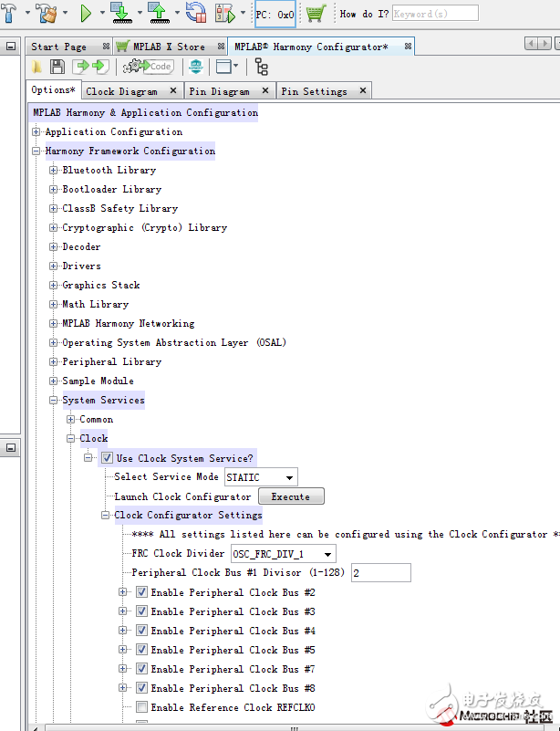Click the Save configuration floppy disk icon
This screenshot has width=560, height=731.
point(57,67)
